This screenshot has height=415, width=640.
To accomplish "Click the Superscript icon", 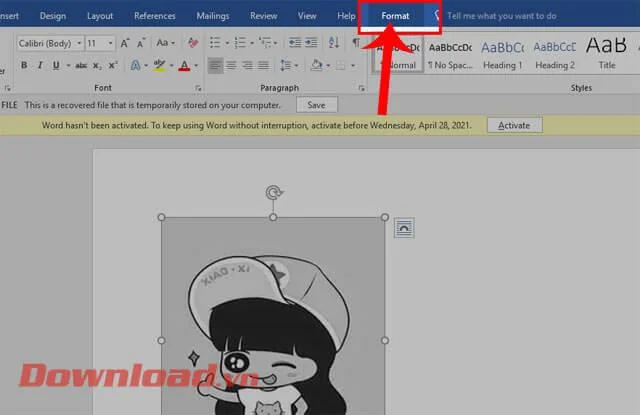I will (112, 65).
